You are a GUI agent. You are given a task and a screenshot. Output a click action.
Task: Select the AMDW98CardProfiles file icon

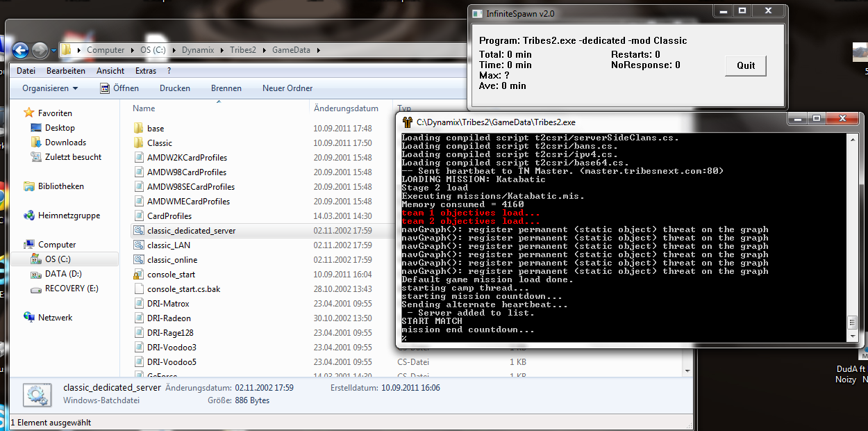(137, 172)
